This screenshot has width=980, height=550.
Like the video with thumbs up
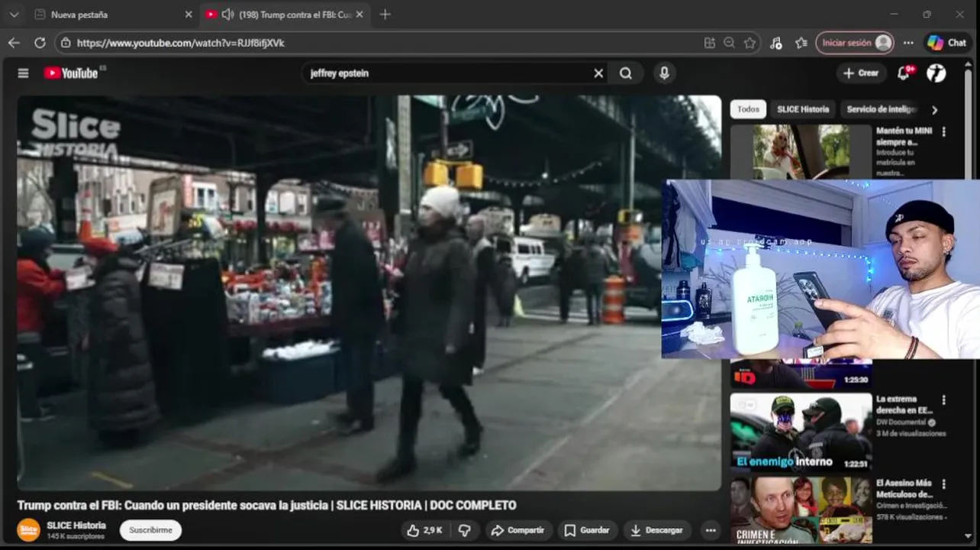click(x=424, y=530)
